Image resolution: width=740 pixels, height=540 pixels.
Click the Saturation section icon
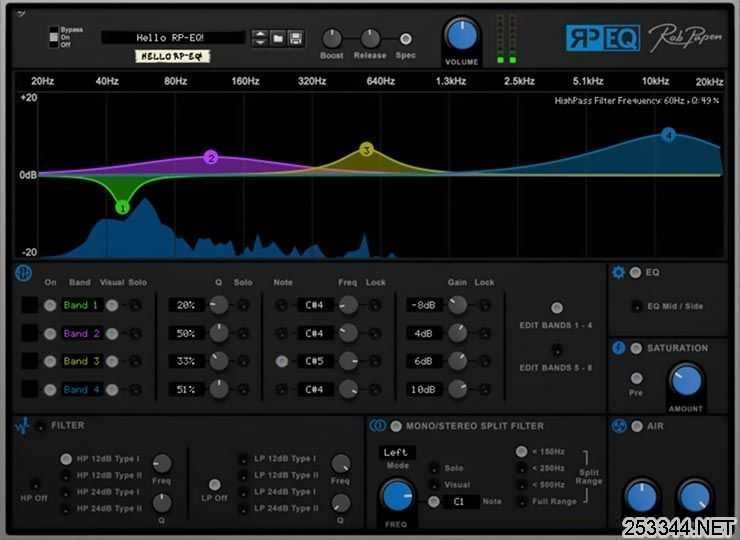click(x=619, y=348)
